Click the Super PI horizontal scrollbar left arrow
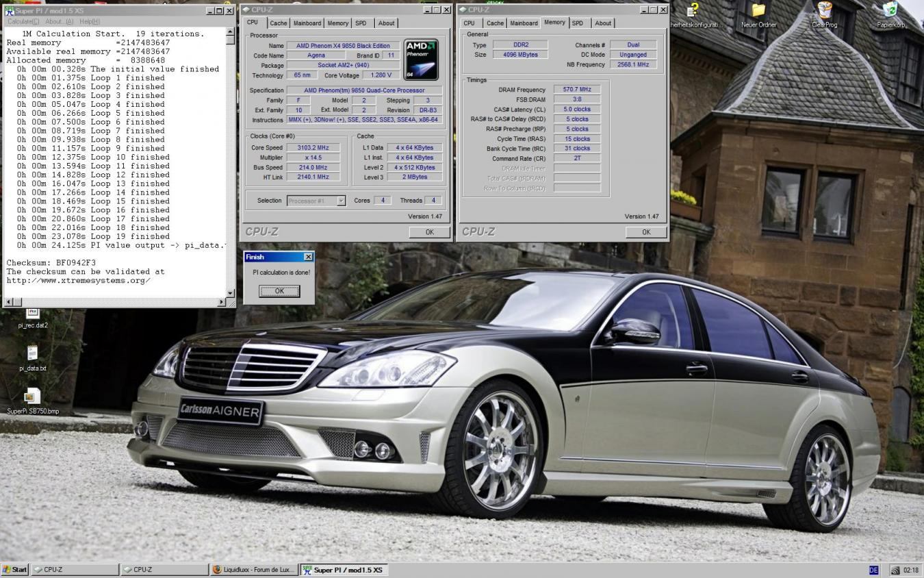Image resolution: width=924 pixels, height=578 pixels. [x=8, y=302]
